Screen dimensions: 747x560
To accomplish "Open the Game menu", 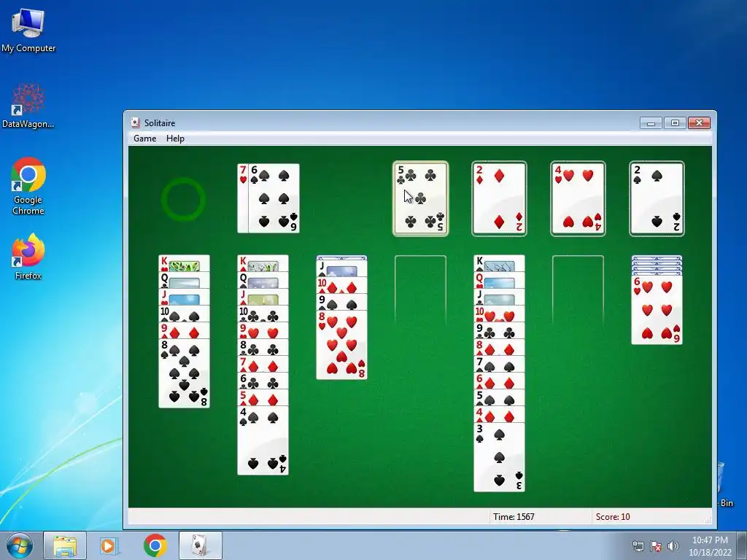I will tap(145, 138).
